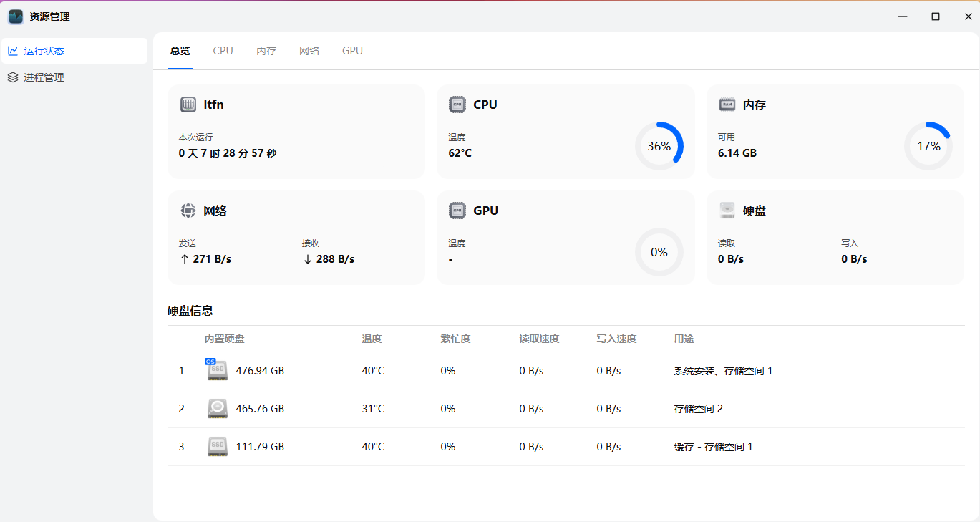
Task: Click the RAM memory icon
Action: [x=727, y=105]
